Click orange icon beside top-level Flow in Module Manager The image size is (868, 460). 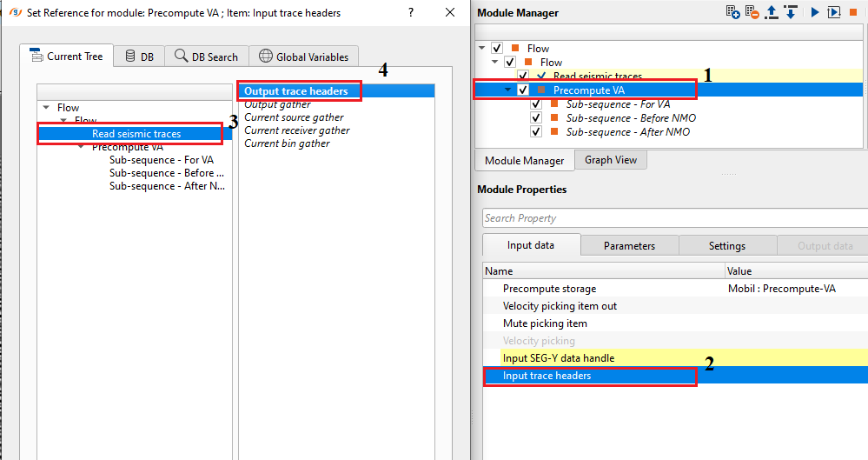pos(515,48)
